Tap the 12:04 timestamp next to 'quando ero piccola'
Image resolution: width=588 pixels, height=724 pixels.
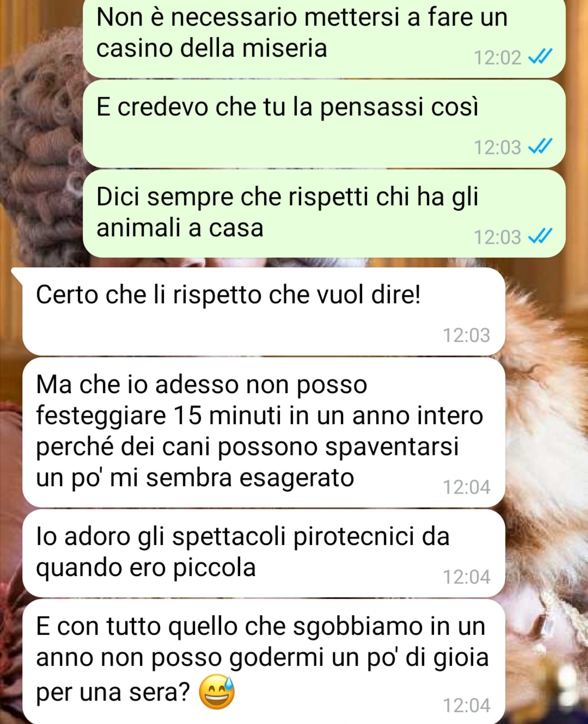coord(467,576)
